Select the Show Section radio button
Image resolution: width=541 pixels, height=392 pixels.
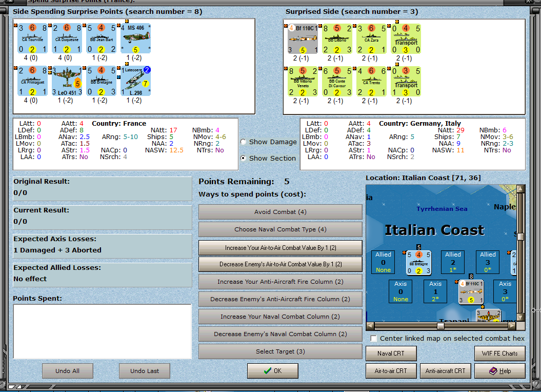point(244,158)
